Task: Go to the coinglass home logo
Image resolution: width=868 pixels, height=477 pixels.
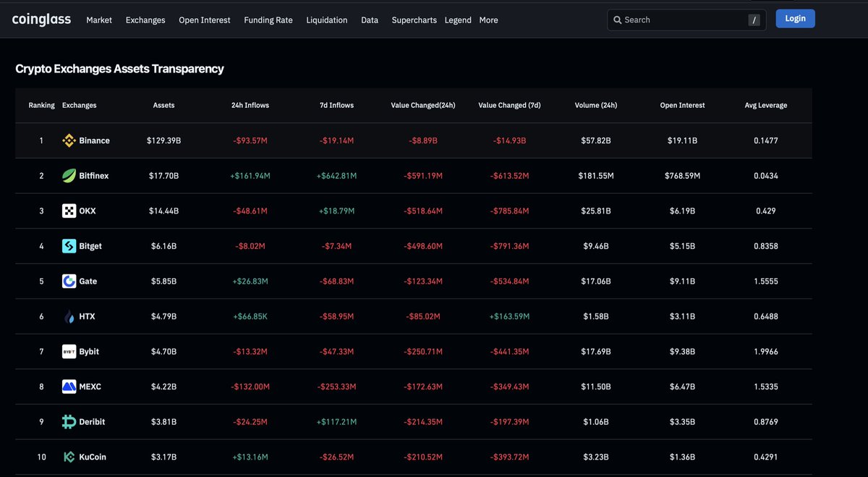Action: (x=41, y=20)
